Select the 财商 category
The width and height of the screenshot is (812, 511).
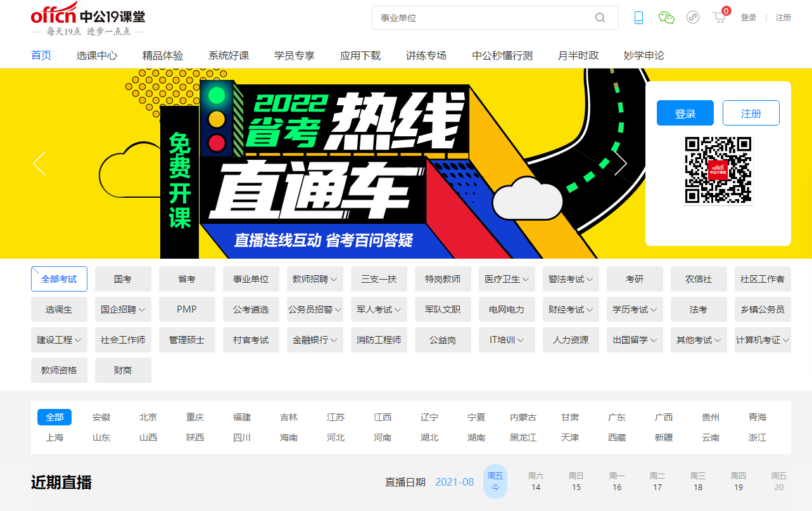[123, 370]
